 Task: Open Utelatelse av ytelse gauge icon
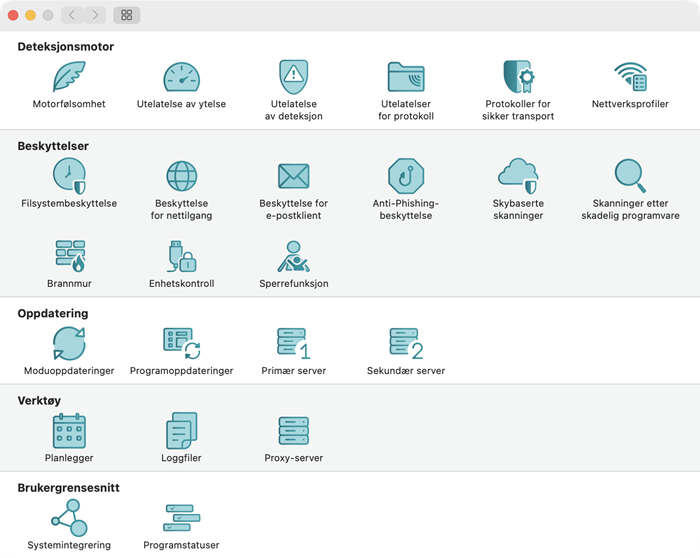coord(181,77)
